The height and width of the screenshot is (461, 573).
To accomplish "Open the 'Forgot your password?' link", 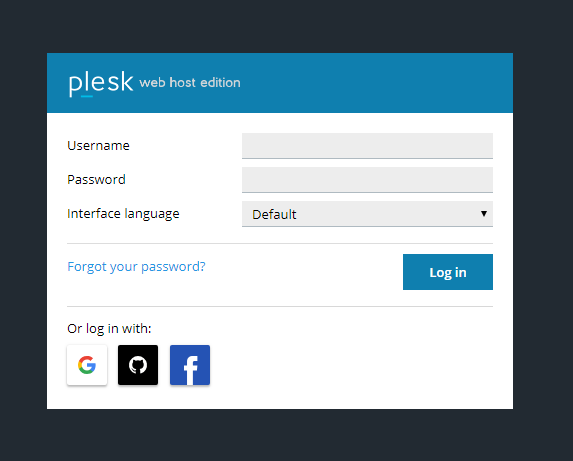I will pyautogui.click(x=136, y=267).
